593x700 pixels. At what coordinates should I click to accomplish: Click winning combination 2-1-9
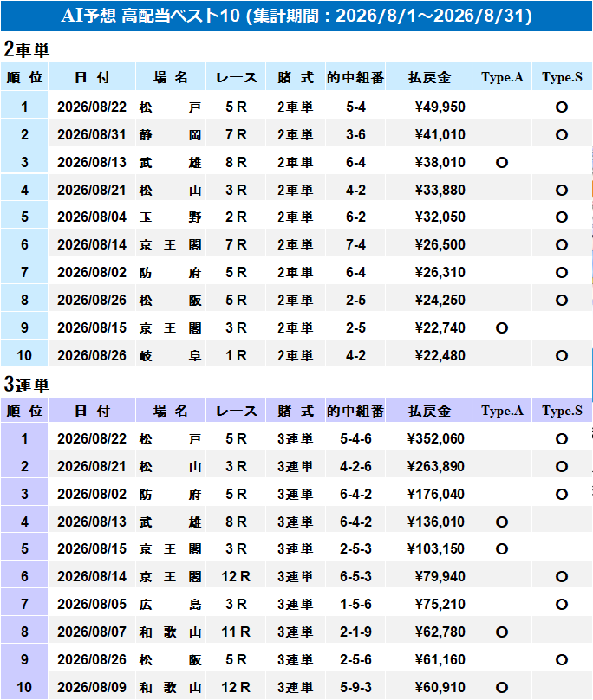click(x=355, y=632)
